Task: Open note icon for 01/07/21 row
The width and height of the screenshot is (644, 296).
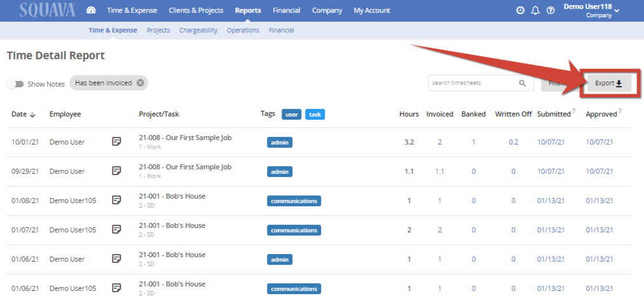Action: coord(116,229)
